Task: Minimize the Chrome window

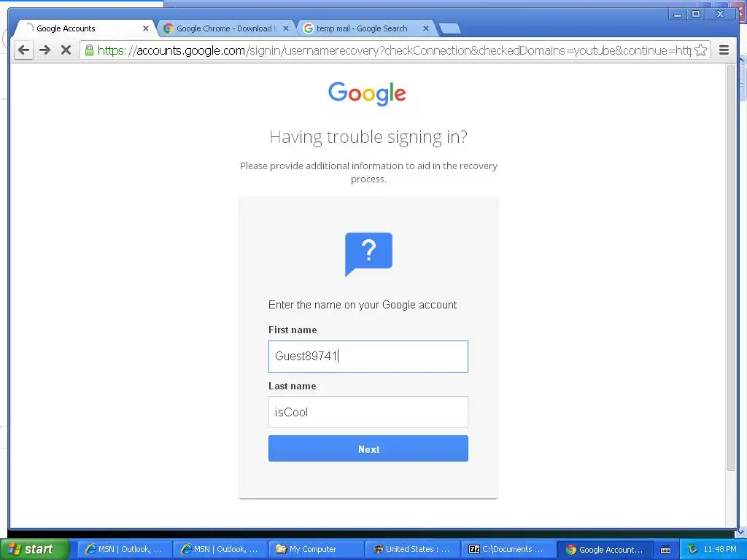Action: point(678,15)
